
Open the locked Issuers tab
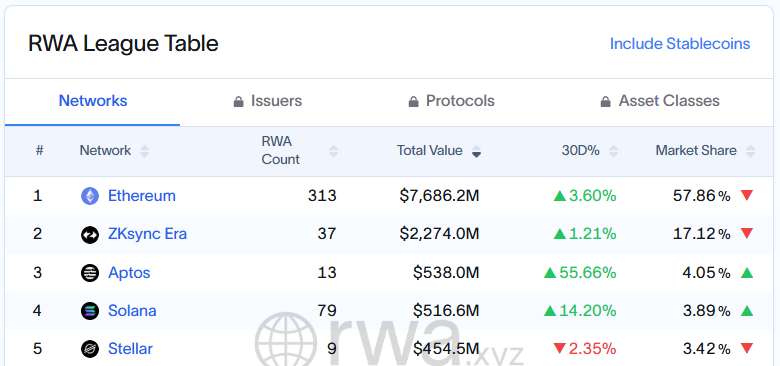268,101
